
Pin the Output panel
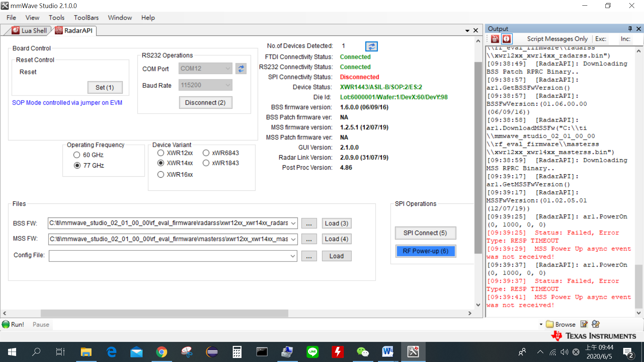pyautogui.click(x=630, y=29)
